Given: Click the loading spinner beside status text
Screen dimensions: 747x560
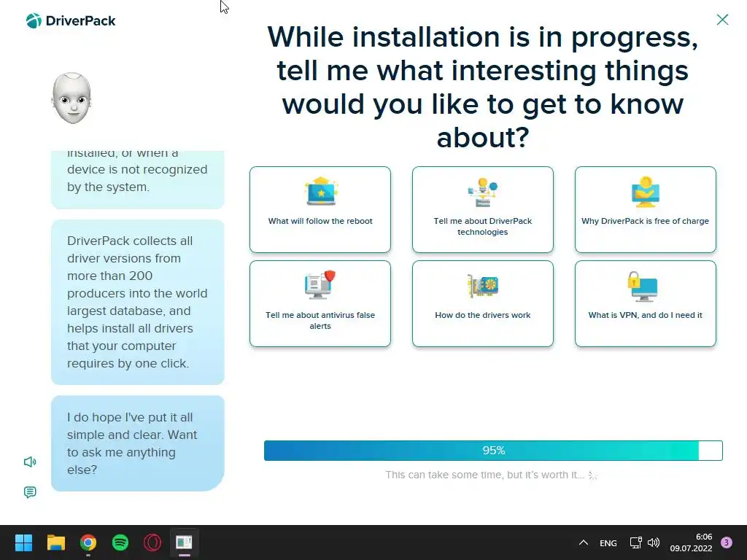Looking at the screenshot, I should [592, 475].
